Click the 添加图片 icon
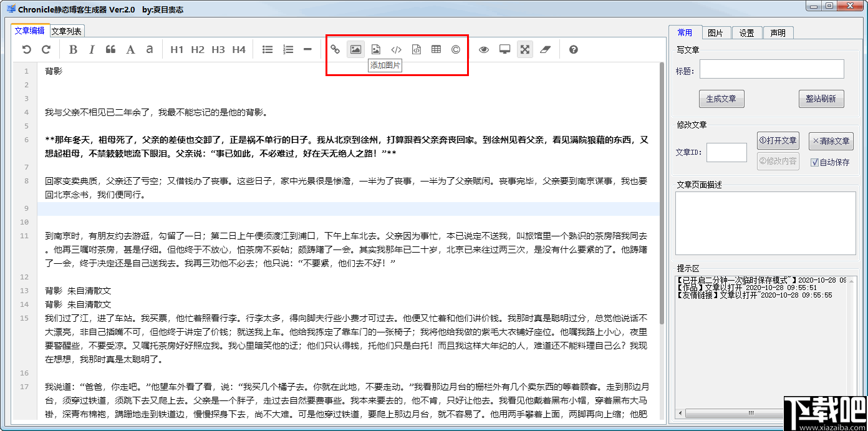This screenshot has height=431, width=868. point(355,49)
